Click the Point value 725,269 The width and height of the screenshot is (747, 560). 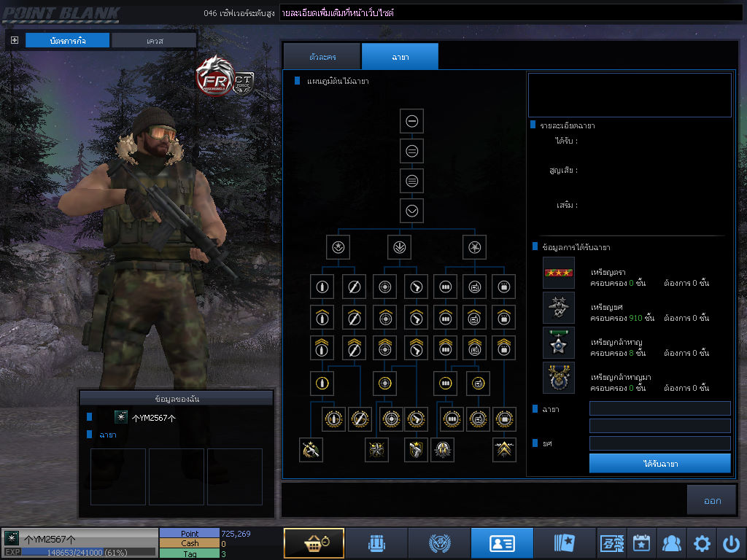[236, 534]
